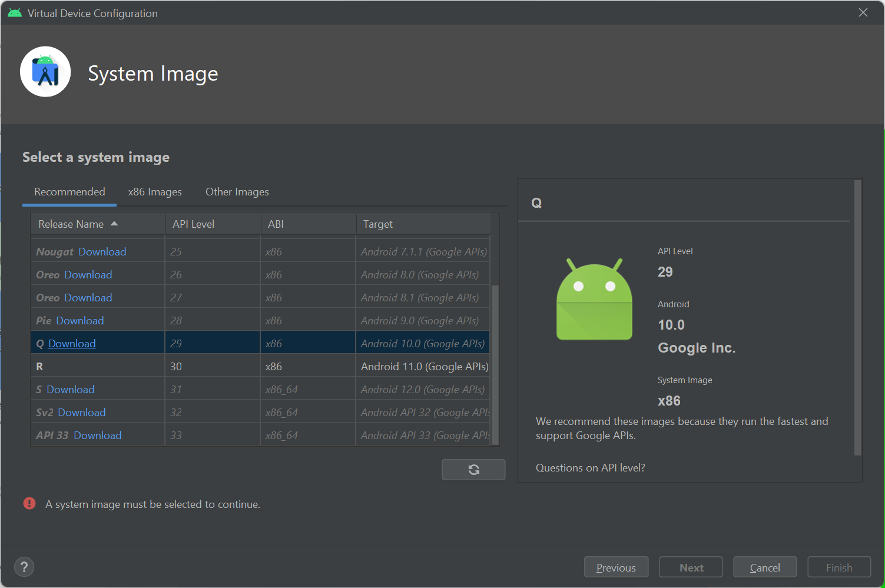Click the Cancel button

click(x=765, y=567)
